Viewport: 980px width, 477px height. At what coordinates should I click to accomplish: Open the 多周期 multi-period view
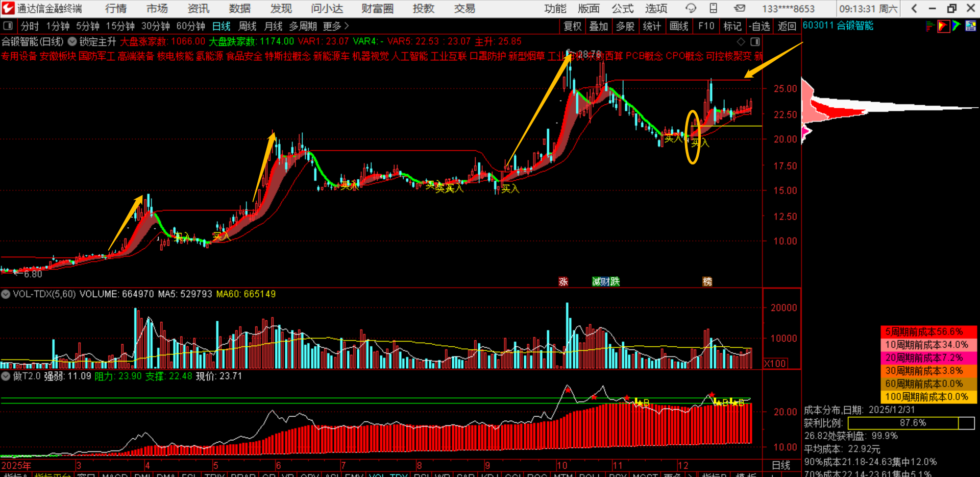point(303,26)
